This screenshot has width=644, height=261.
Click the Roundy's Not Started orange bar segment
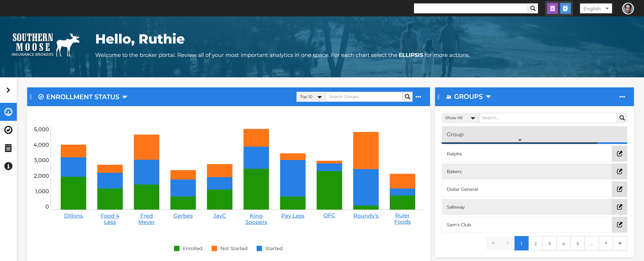tap(366, 151)
